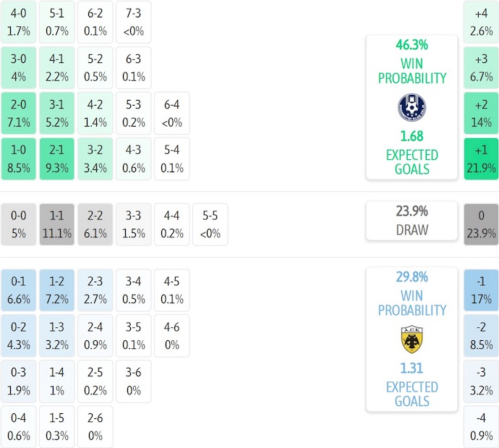Click the 1-2 scoreline tile at 7.2%

pyautogui.click(x=58, y=290)
